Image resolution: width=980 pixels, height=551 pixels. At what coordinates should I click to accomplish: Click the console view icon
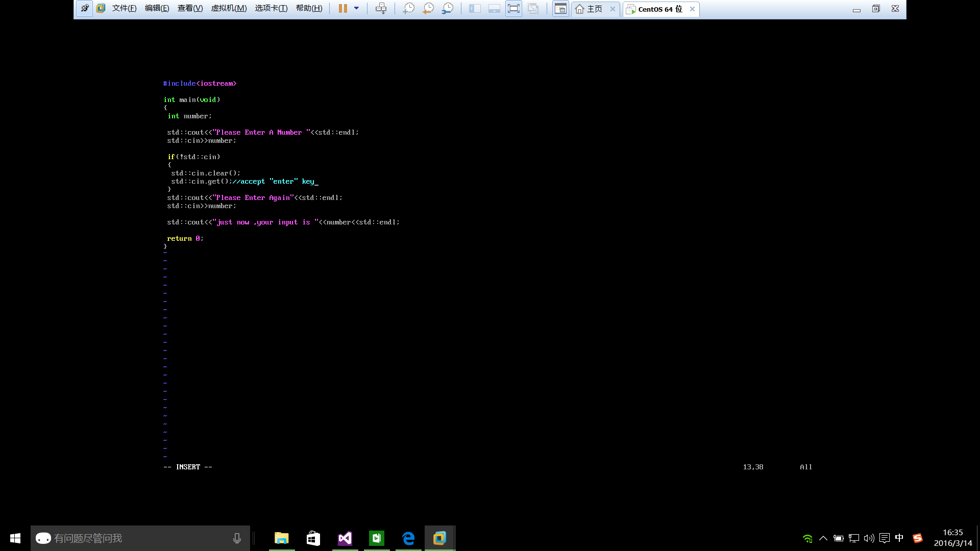click(560, 8)
